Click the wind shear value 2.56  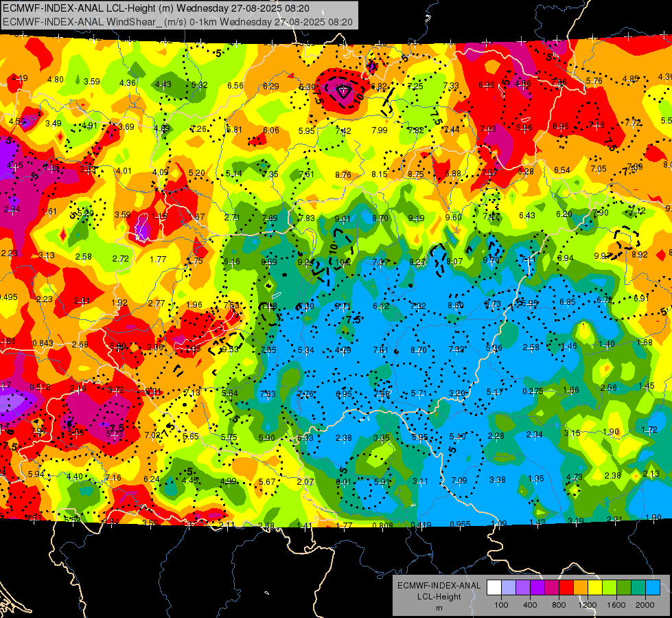click(609, 388)
